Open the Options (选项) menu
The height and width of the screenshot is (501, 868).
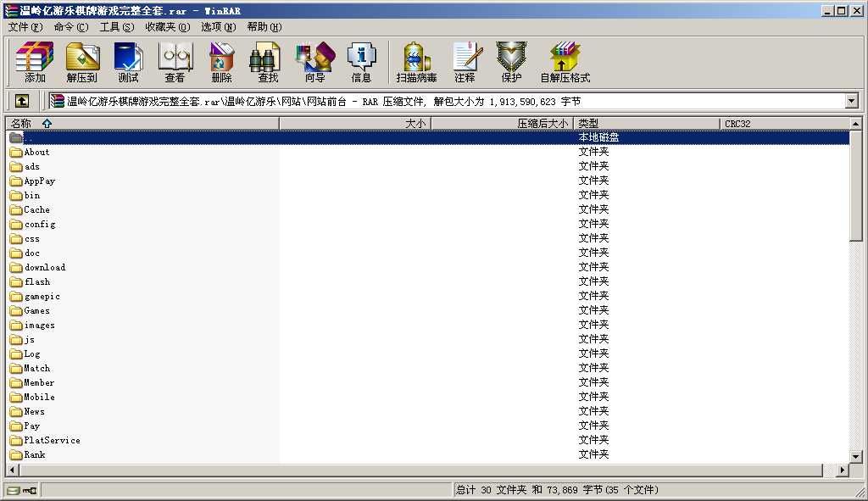click(218, 27)
